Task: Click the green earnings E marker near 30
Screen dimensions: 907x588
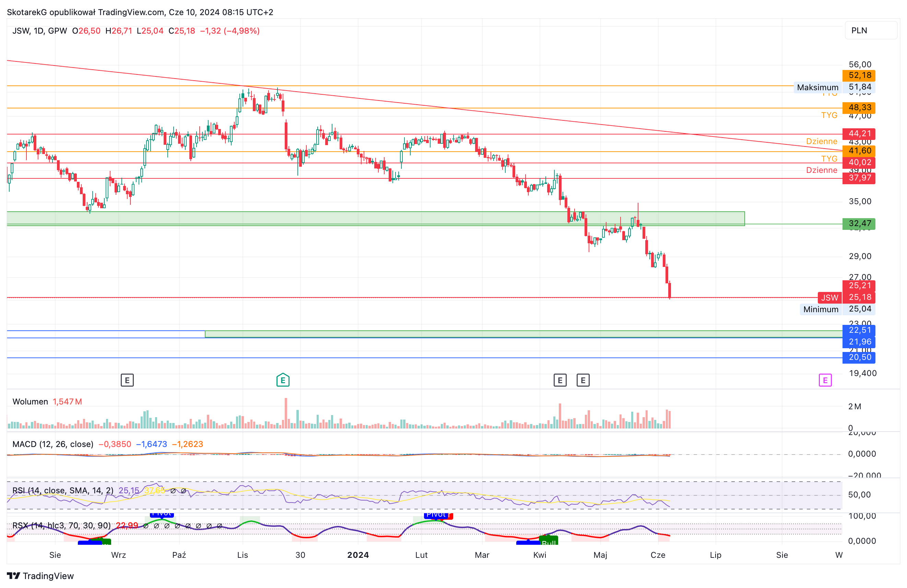Action: [283, 380]
